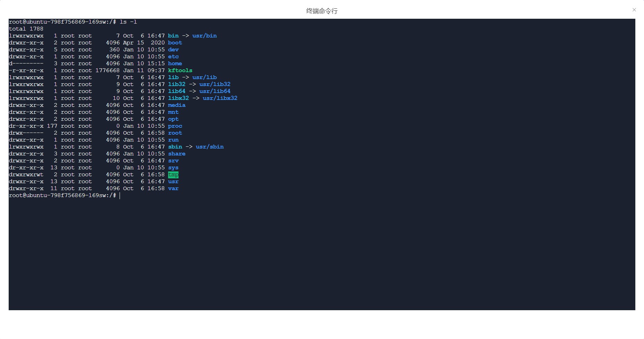Click the 'sbin' symlink name
This screenshot has height=339, width=644.
click(175, 147)
